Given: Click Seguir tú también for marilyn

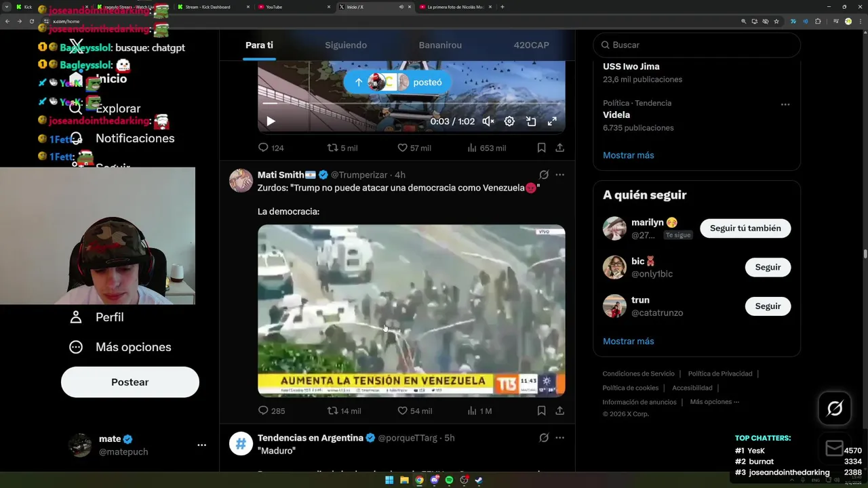Looking at the screenshot, I should pos(745,228).
